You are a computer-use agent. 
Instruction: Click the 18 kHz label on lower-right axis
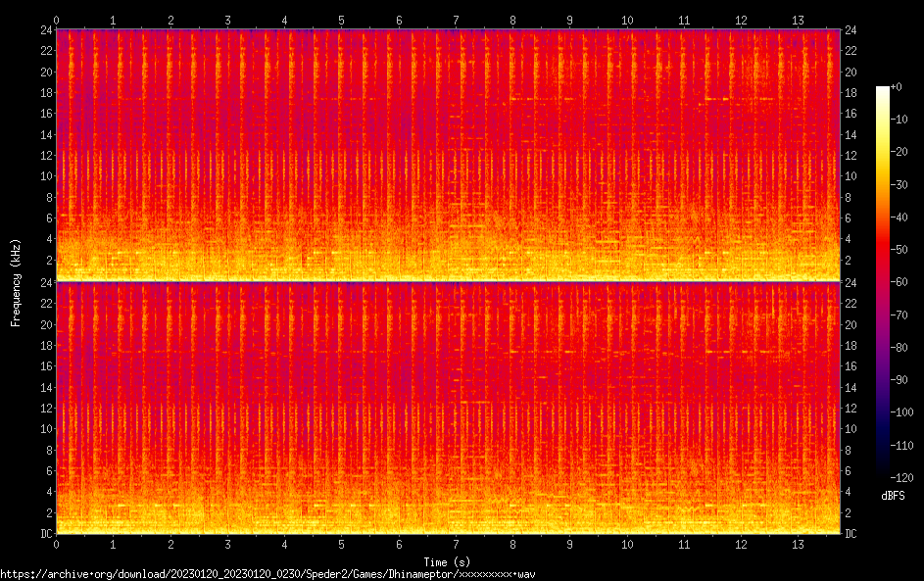pyautogui.click(x=851, y=346)
